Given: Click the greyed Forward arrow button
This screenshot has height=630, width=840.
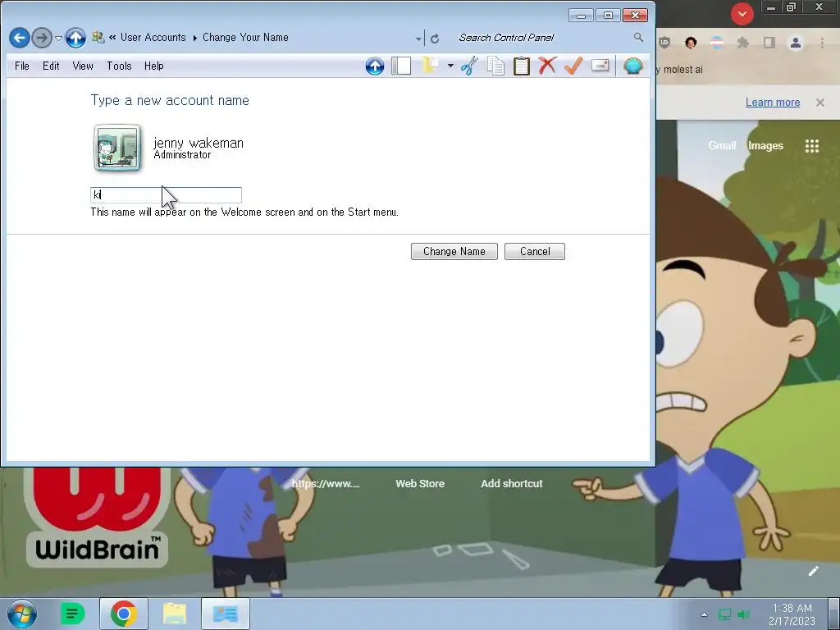Looking at the screenshot, I should [42, 38].
